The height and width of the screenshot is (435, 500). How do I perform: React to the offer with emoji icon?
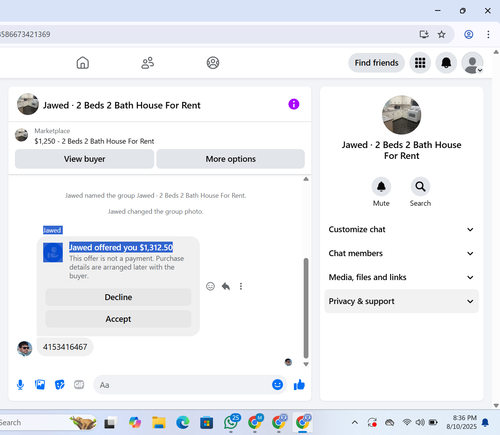point(210,286)
